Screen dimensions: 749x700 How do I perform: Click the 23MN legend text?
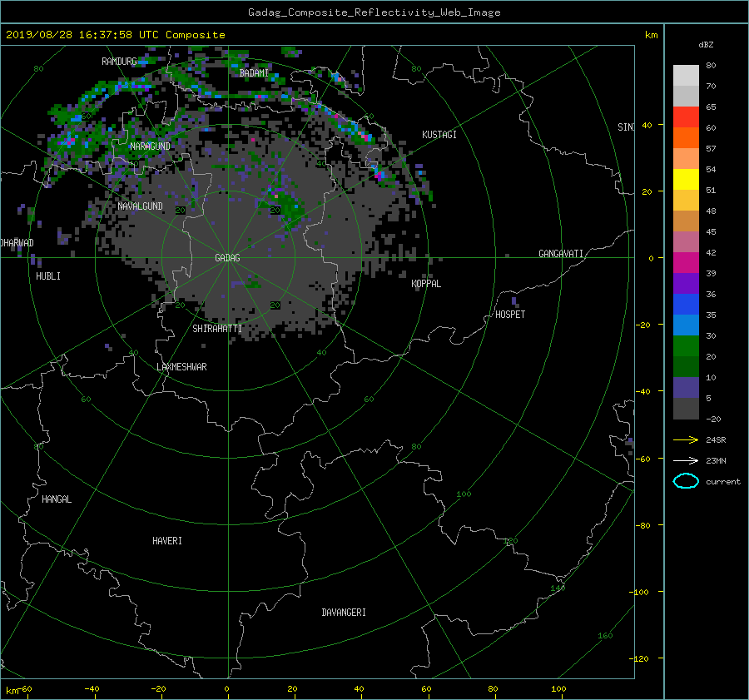716,460
